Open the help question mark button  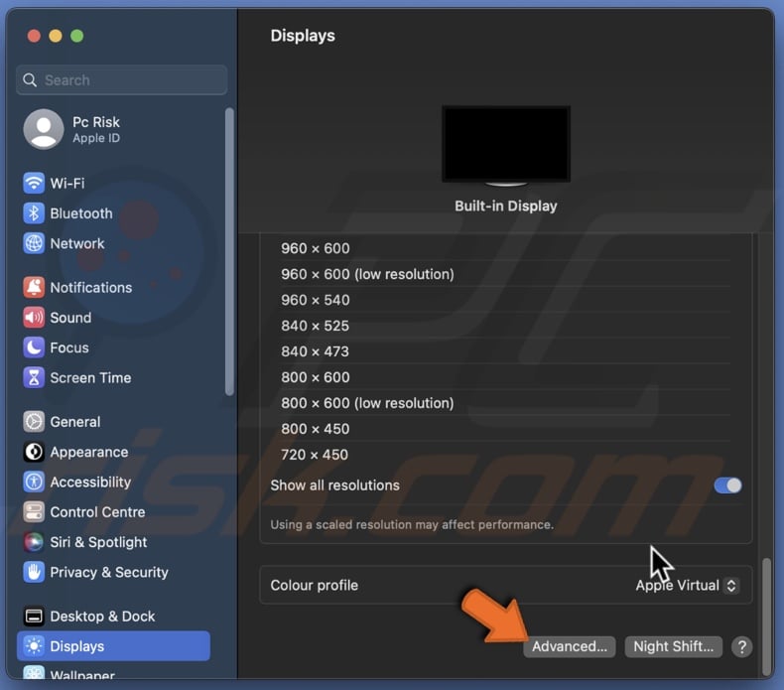pyautogui.click(x=742, y=646)
